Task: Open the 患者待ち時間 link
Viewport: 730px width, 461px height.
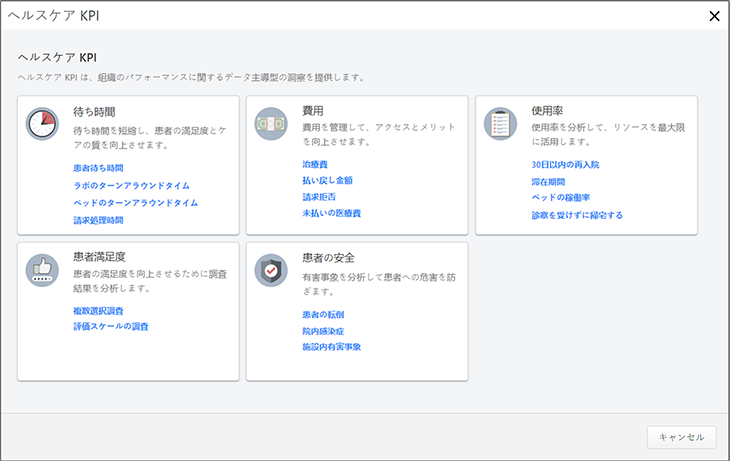Action: (99, 168)
